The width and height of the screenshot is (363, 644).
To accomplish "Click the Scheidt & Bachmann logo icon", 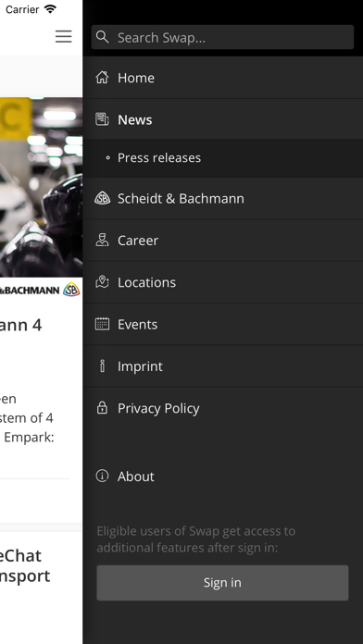I will pos(102,198).
